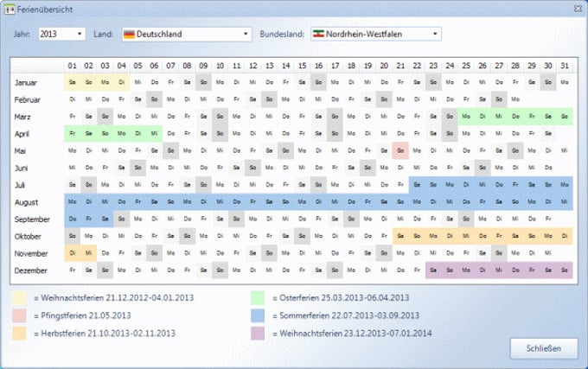Image resolution: width=588 pixels, height=369 pixels.
Task: Select the Oktober row label
Action: (x=28, y=237)
